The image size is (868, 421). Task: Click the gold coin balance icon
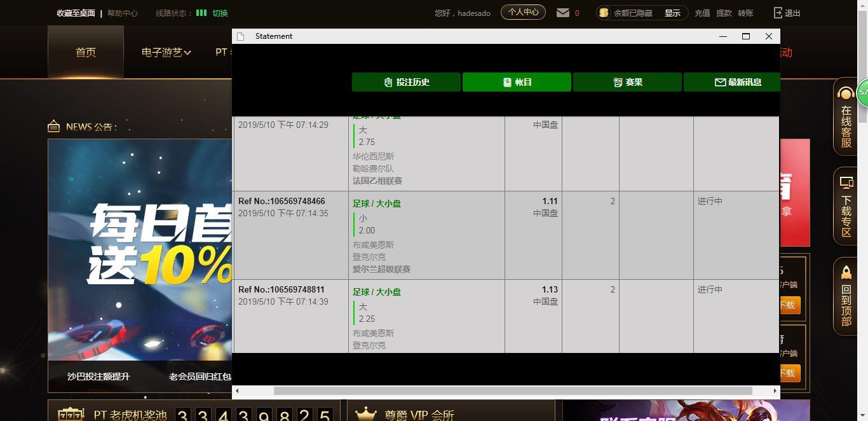604,13
